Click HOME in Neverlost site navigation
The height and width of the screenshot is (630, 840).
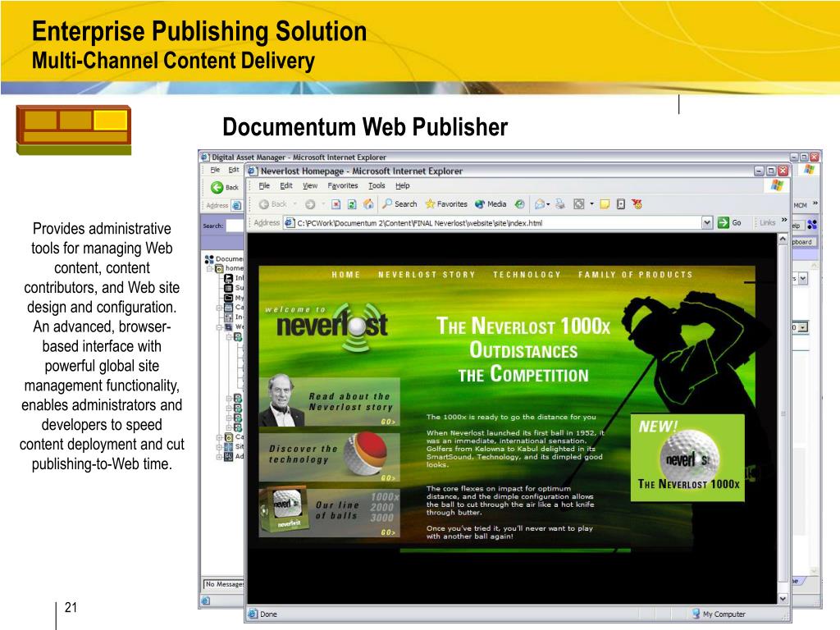coord(345,274)
